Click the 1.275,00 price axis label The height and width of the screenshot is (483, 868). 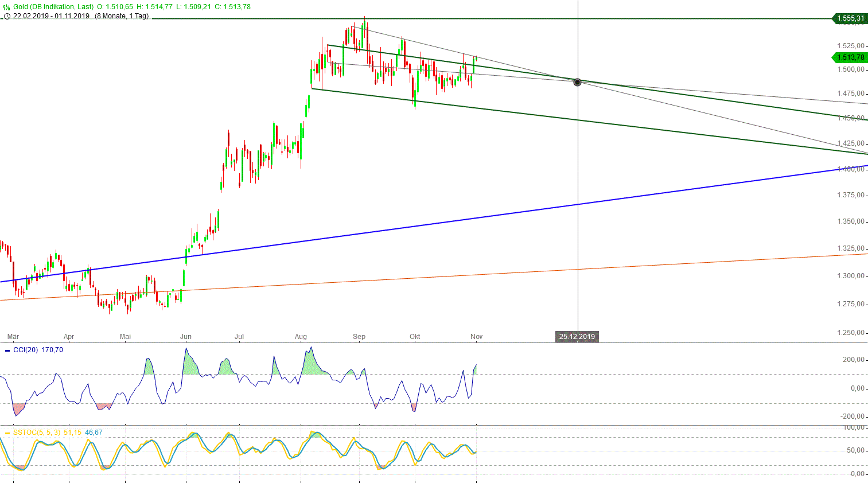tap(851, 304)
